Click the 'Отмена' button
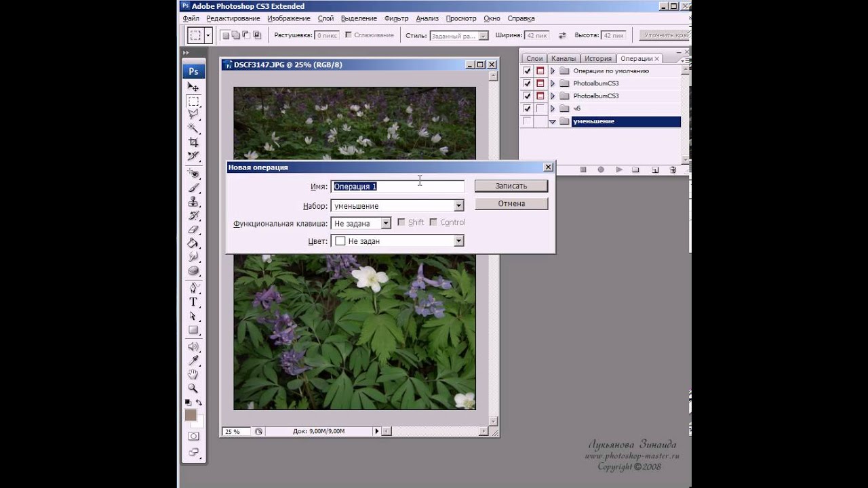This screenshot has height=488, width=868. pyautogui.click(x=511, y=203)
